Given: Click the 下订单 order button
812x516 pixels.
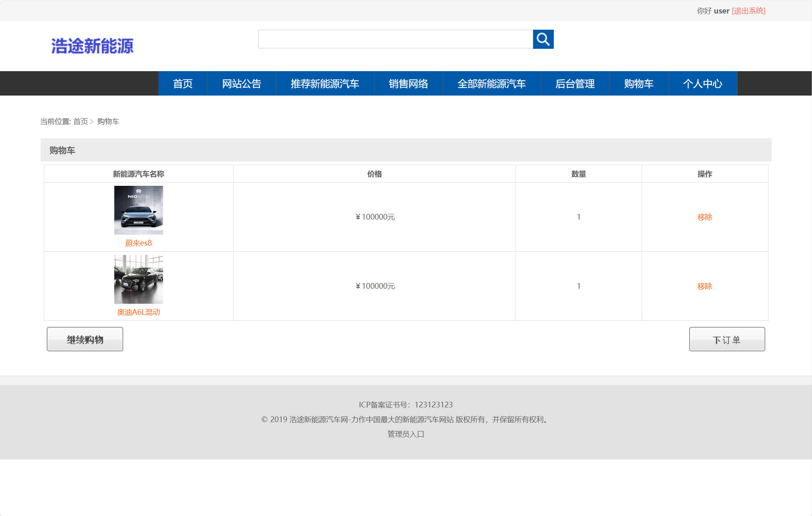Looking at the screenshot, I should tap(727, 339).
